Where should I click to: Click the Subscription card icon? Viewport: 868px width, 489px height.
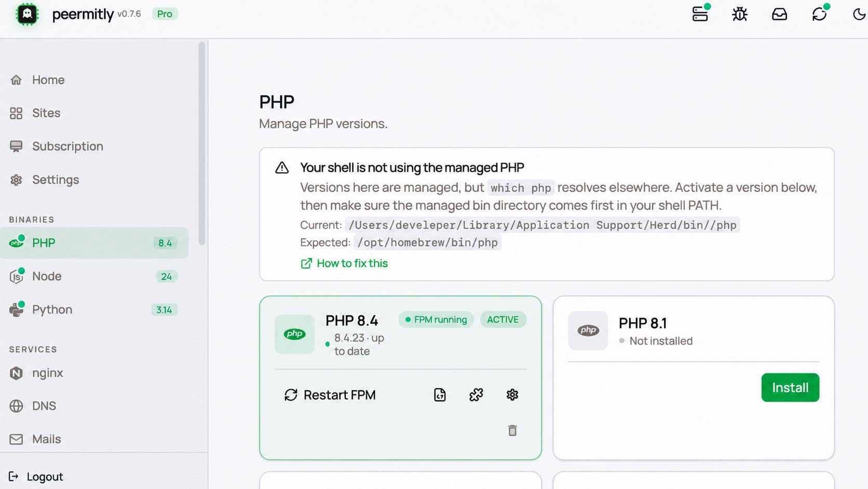16,147
